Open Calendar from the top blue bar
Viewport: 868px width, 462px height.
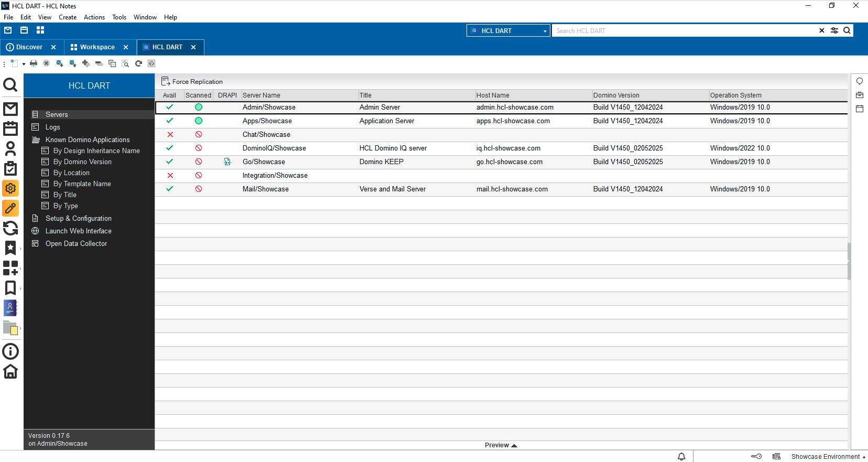click(24, 30)
